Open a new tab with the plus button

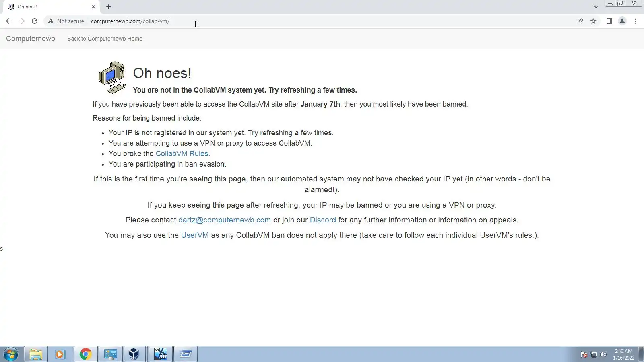click(109, 7)
